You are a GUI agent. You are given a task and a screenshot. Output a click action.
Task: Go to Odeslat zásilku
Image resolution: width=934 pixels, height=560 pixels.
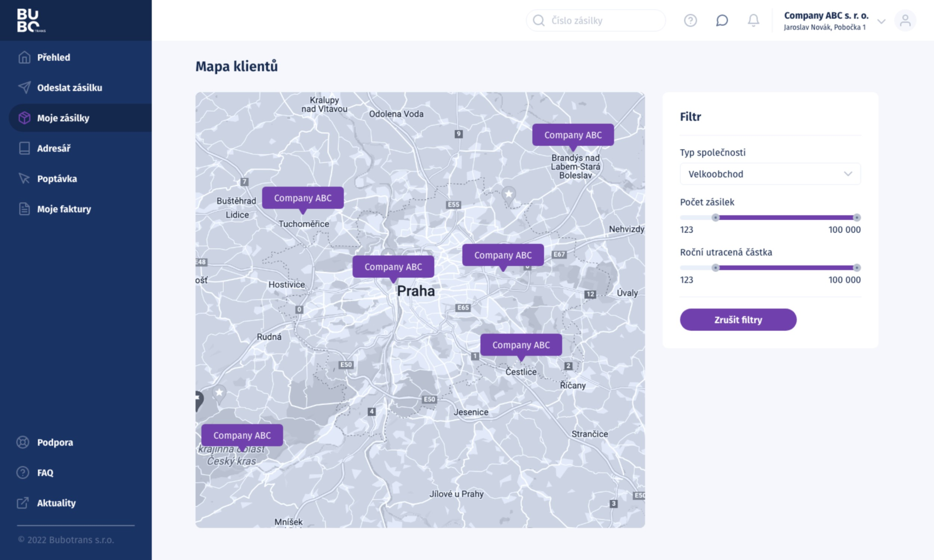coord(69,87)
